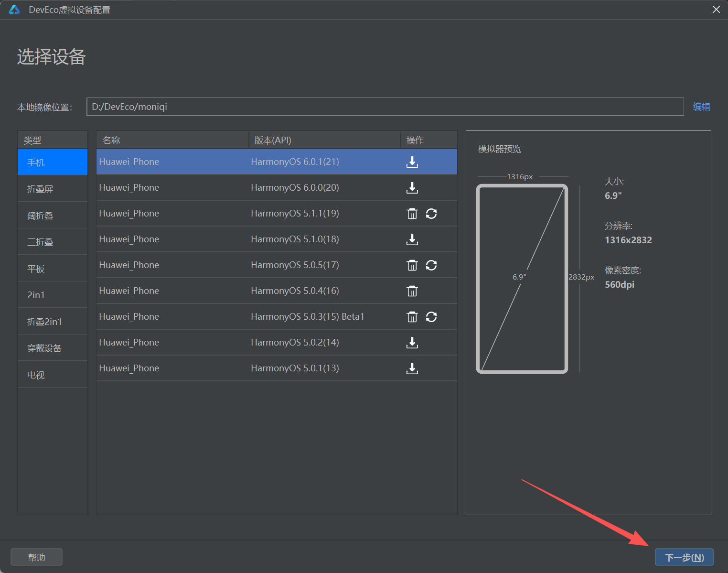Viewport: 728px width, 573px height.
Task: Focus the 本地镜像位置 path field
Action: coord(385,107)
